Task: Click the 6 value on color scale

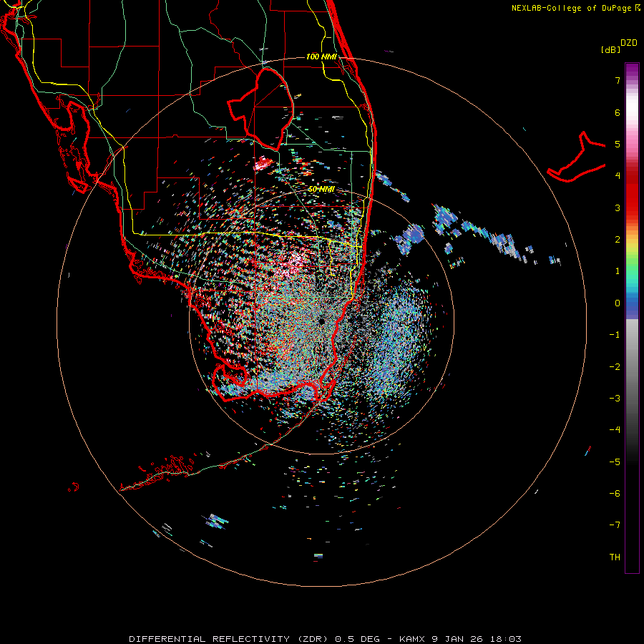Action: (618, 112)
